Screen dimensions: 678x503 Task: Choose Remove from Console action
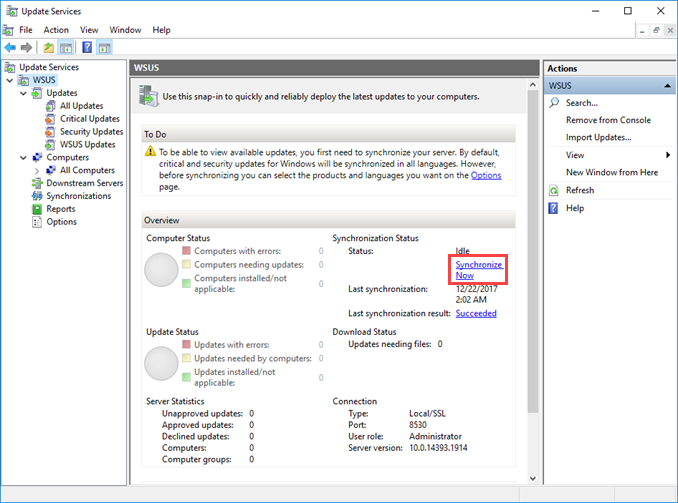pos(608,120)
